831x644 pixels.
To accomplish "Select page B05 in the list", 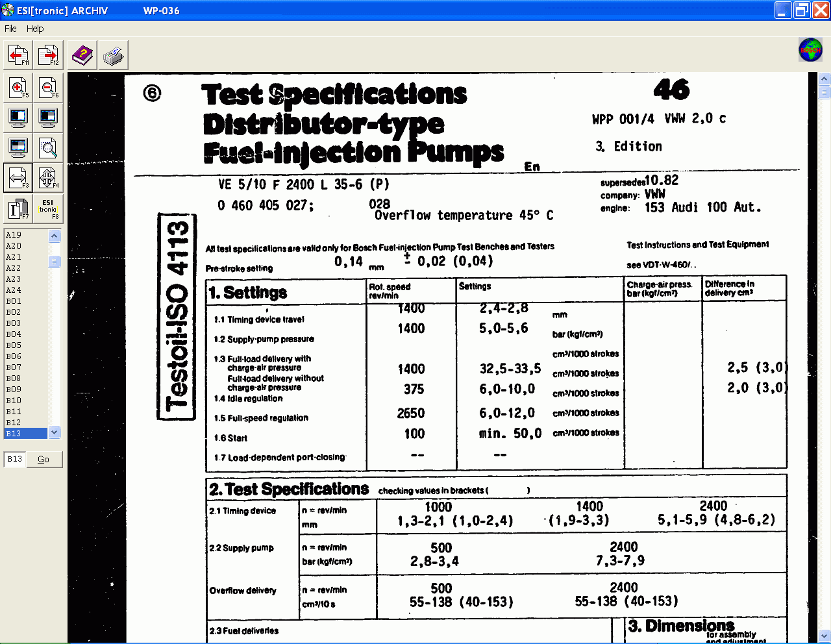I will coord(26,345).
